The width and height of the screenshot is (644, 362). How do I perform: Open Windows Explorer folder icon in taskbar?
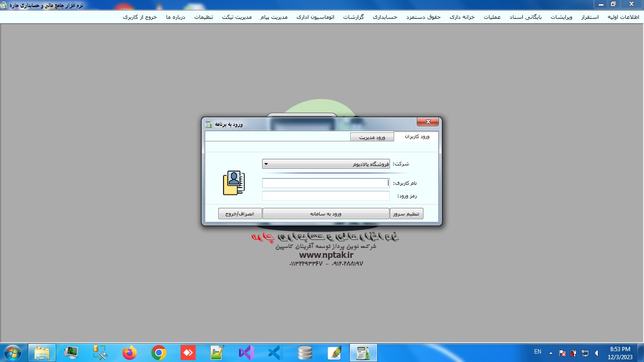pyautogui.click(x=41, y=353)
